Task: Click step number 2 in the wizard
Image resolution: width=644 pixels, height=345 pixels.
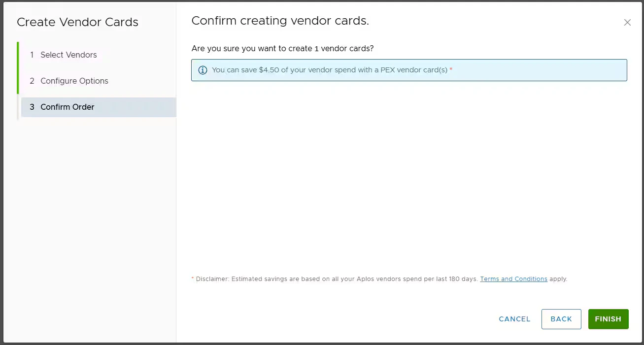Action: point(32,81)
